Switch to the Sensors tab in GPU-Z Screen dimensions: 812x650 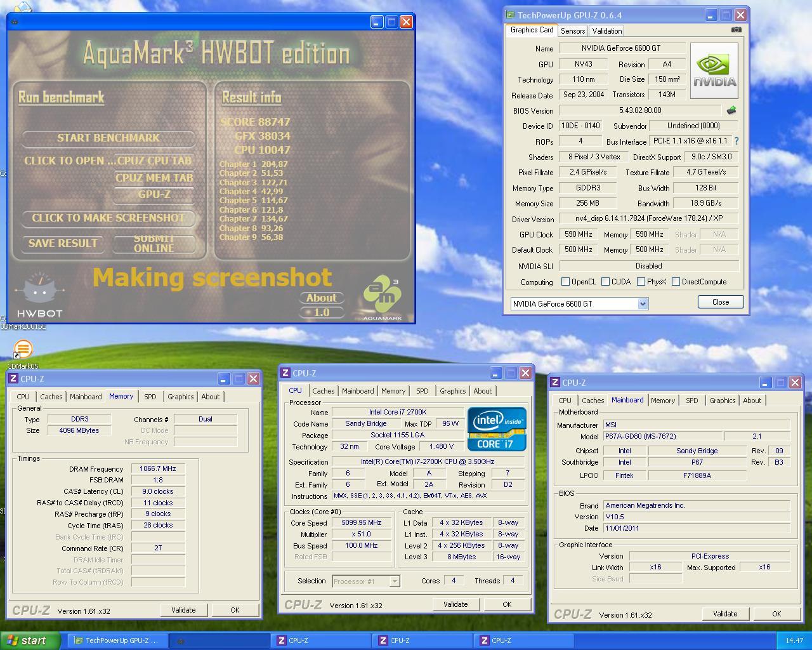pyautogui.click(x=572, y=30)
